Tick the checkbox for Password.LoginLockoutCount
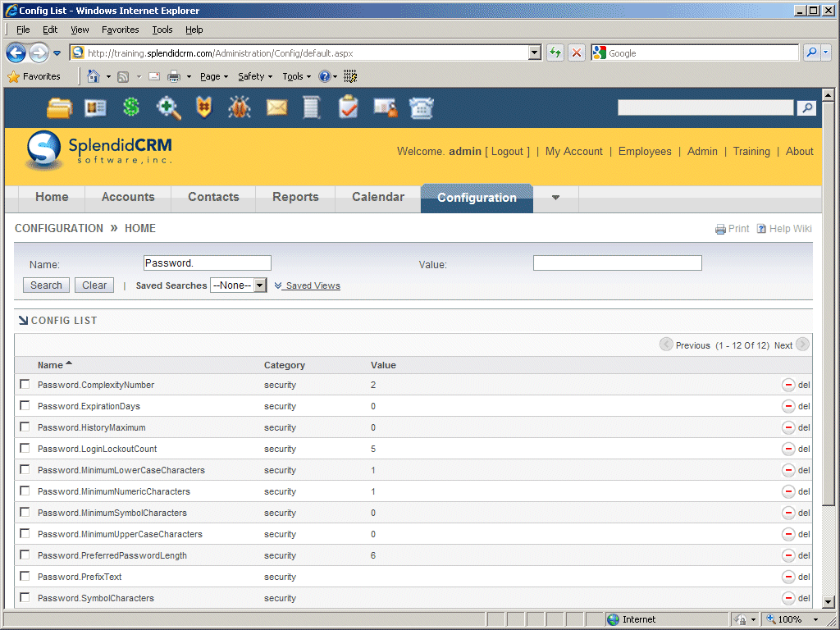 [25, 449]
